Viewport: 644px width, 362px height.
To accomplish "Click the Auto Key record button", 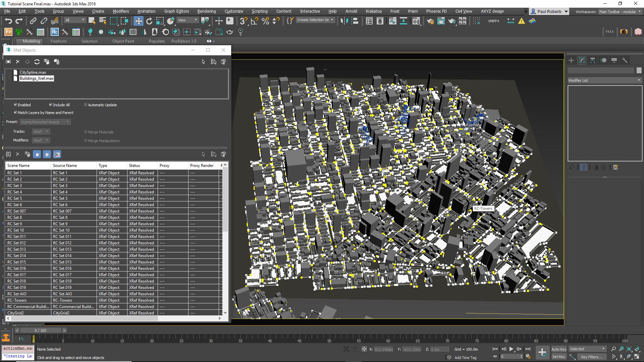I will 558,349.
